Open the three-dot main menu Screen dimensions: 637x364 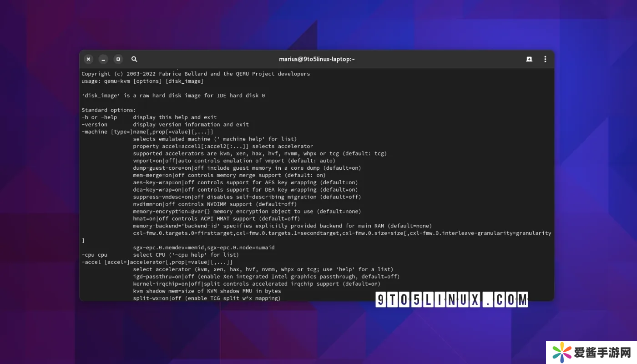[x=545, y=59]
